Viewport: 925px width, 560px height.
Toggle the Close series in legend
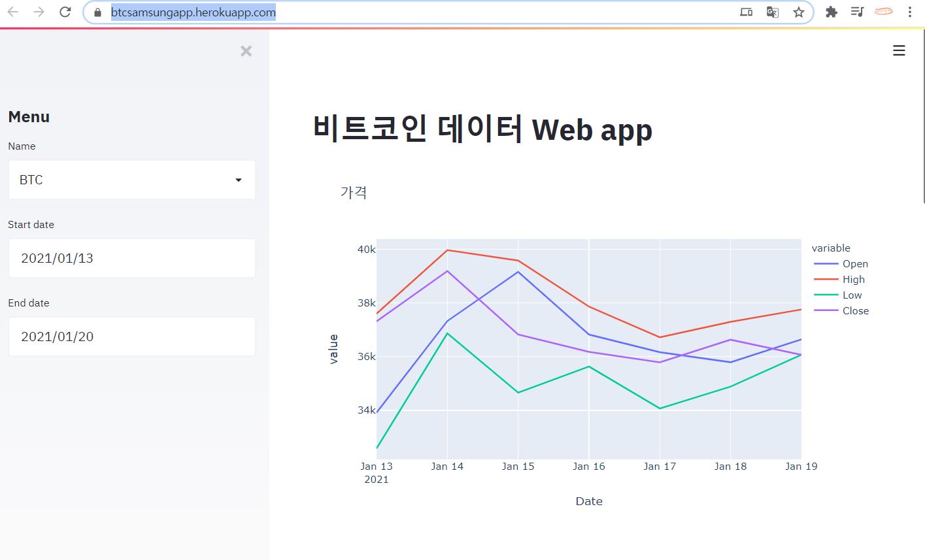click(841, 311)
